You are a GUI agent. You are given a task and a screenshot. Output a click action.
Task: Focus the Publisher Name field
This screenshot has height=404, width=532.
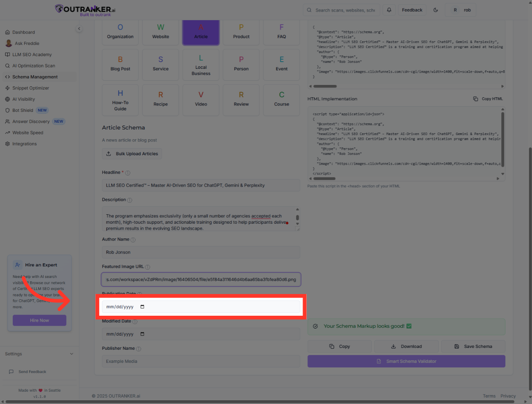[201, 361]
